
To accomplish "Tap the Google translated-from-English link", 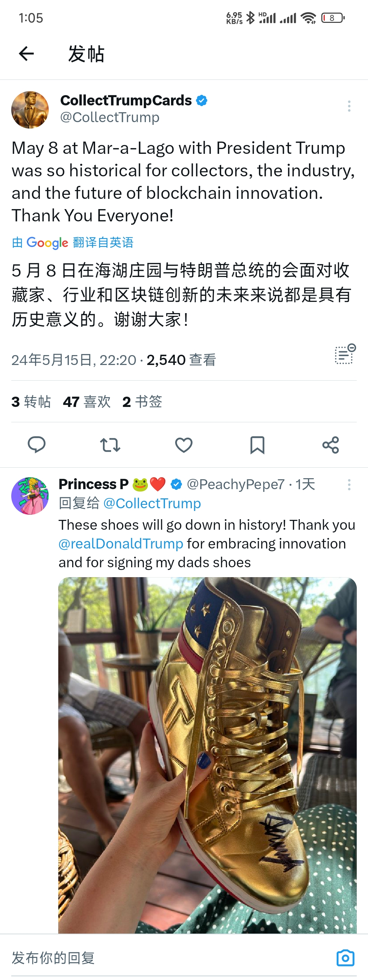I will pyautogui.click(x=73, y=242).
